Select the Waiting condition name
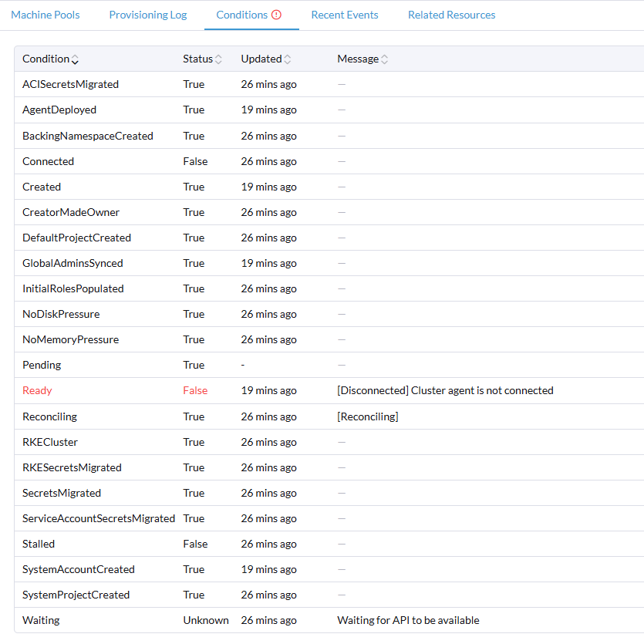The height and width of the screenshot is (644, 644). (x=41, y=621)
